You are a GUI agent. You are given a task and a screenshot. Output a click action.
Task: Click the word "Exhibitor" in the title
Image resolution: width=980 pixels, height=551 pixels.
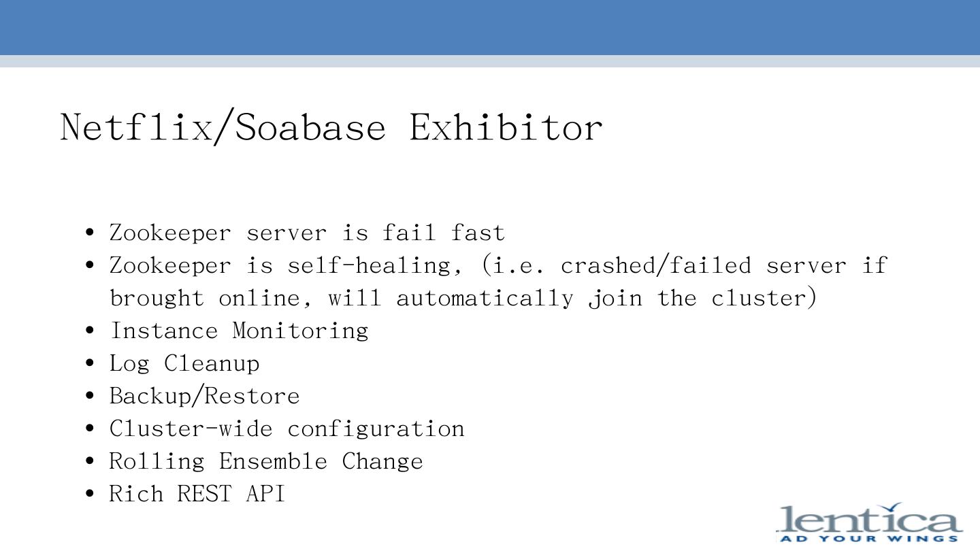[506, 127]
